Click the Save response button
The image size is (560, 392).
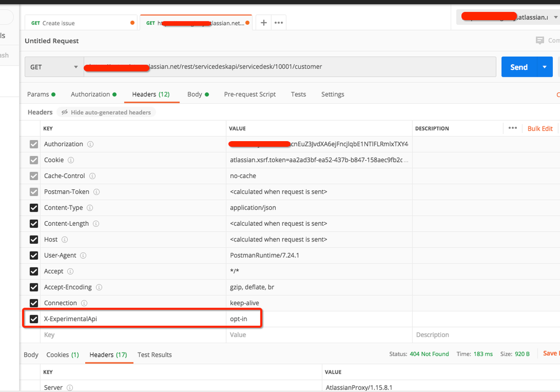551,353
